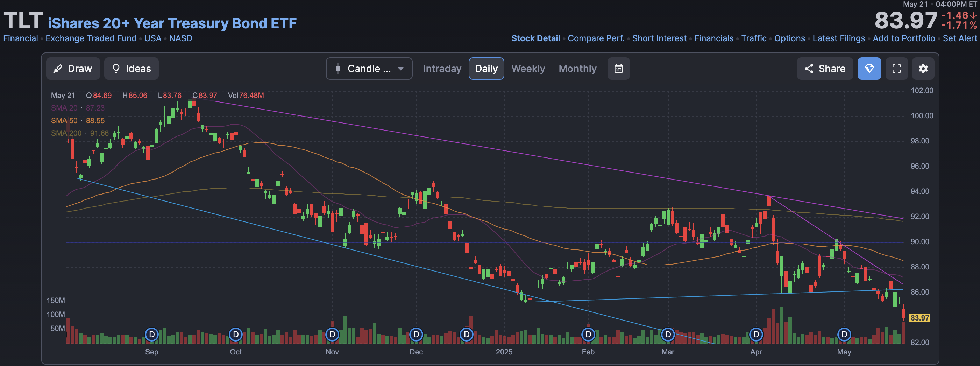Open the Financials link
The height and width of the screenshot is (366, 980).
pos(714,38)
